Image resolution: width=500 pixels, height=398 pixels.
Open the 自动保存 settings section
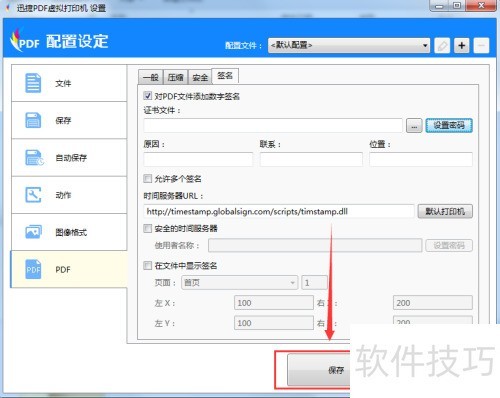coord(69,158)
